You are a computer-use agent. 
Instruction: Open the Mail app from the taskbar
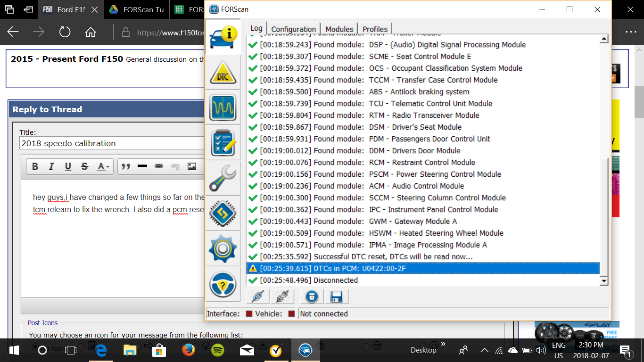247,350
